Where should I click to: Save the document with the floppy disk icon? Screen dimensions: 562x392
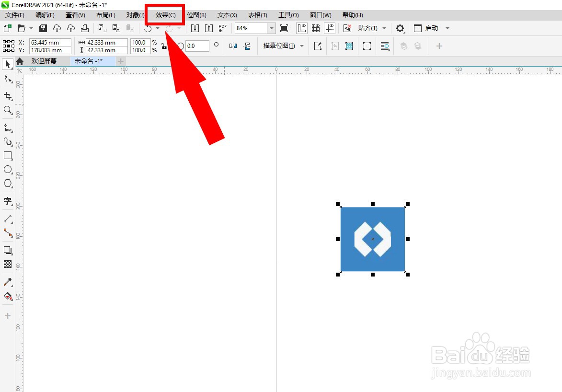[43, 28]
